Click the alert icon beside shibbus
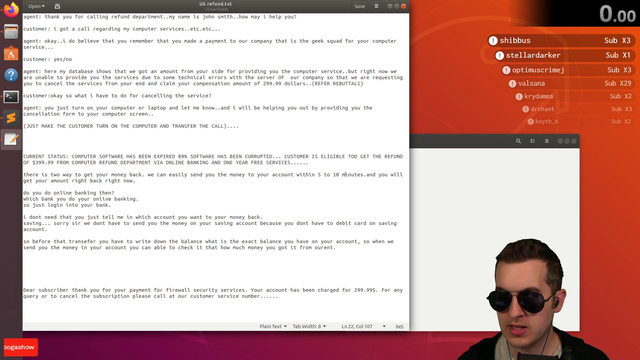Screen dimensions: 640x360 point(493,40)
